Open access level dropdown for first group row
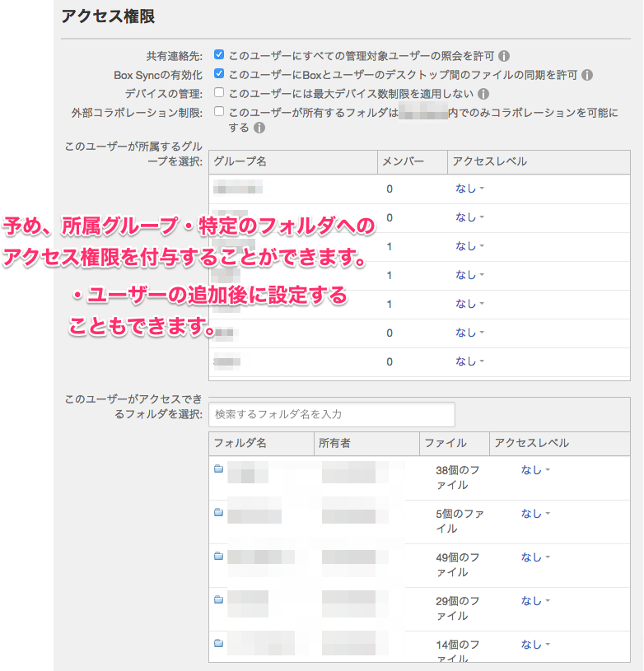The image size is (644, 671). pos(469,189)
